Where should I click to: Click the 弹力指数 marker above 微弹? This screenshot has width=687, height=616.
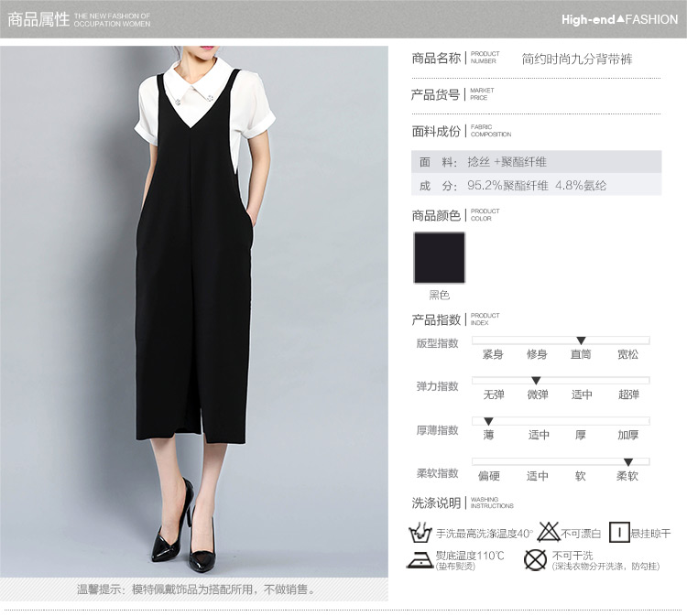tap(536, 381)
